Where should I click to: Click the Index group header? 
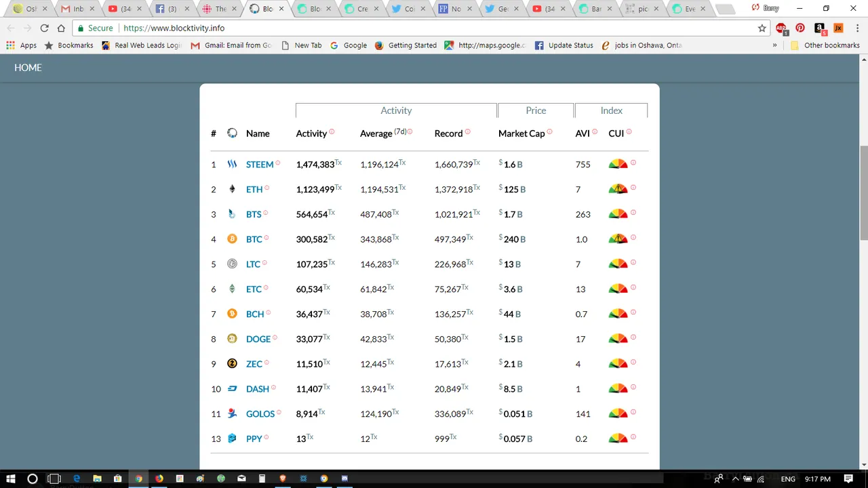(611, 110)
